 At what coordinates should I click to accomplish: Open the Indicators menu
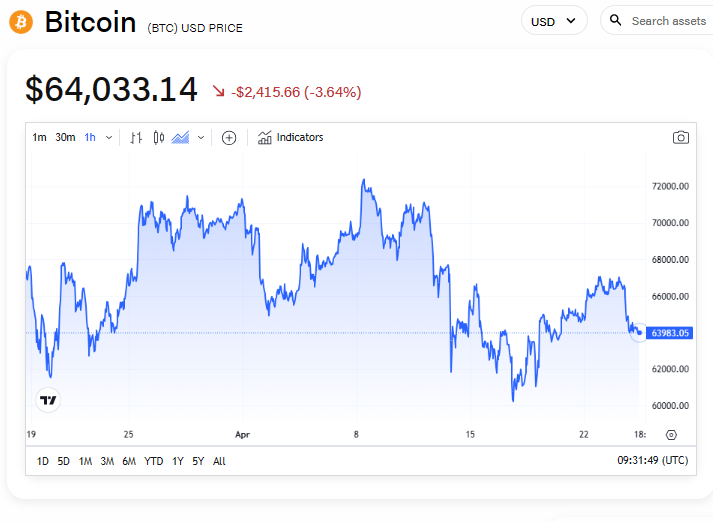coord(290,138)
